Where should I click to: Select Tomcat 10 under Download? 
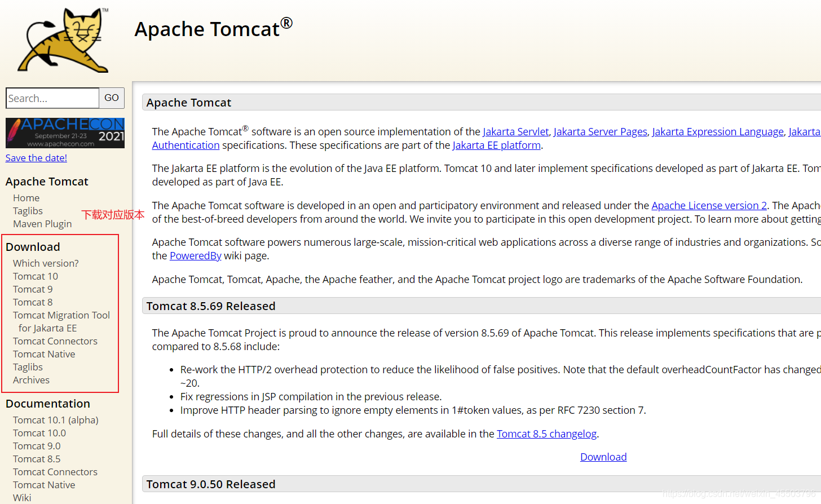coord(36,276)
